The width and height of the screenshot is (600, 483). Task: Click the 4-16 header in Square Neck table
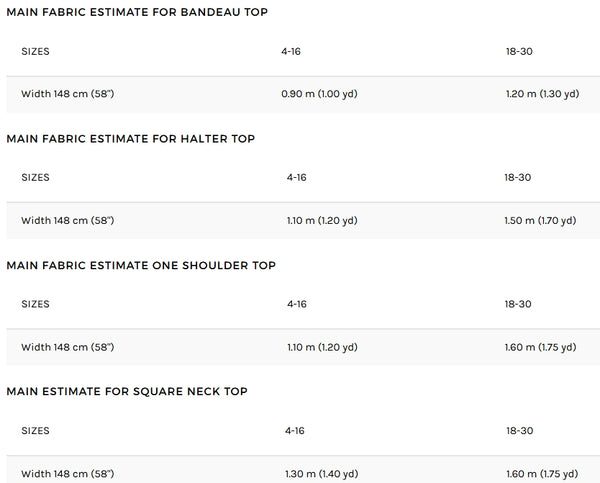coord(296,429)
